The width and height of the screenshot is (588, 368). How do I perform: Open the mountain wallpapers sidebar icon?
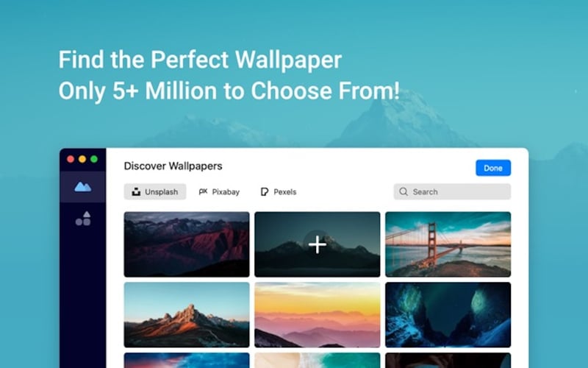click(83, 187)
